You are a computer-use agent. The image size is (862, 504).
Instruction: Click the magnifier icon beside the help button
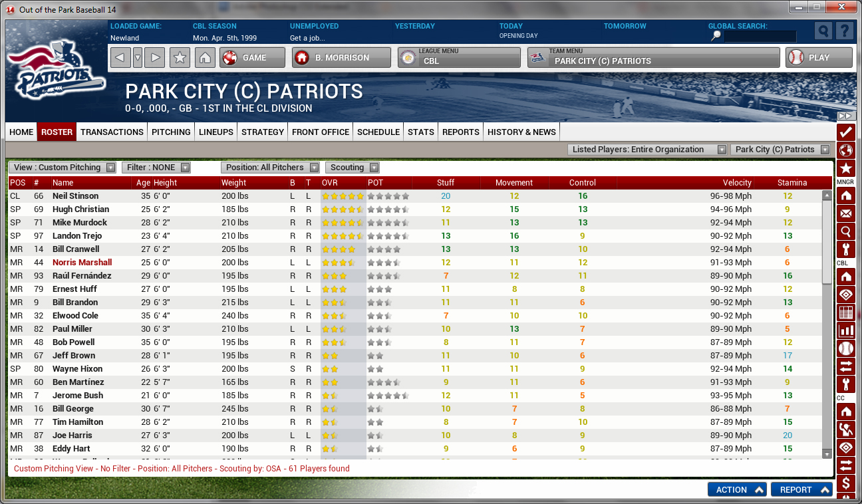pyautogui.click(x=823, y=31)
